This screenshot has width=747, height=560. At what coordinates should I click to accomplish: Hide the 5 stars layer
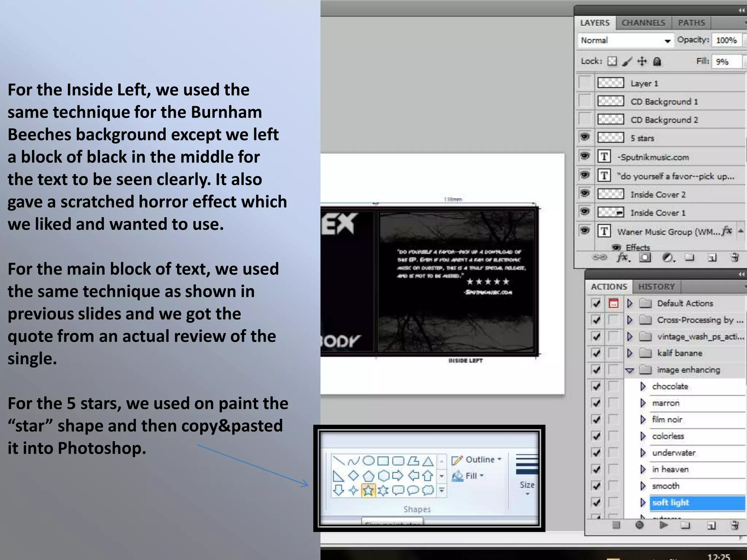click(585, 137)
